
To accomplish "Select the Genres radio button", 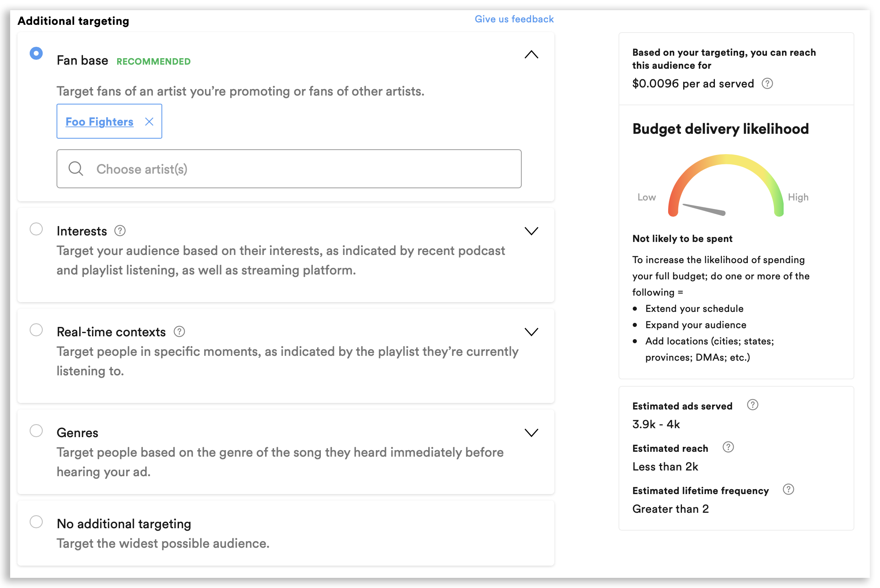I will click(x=36, y=431).
